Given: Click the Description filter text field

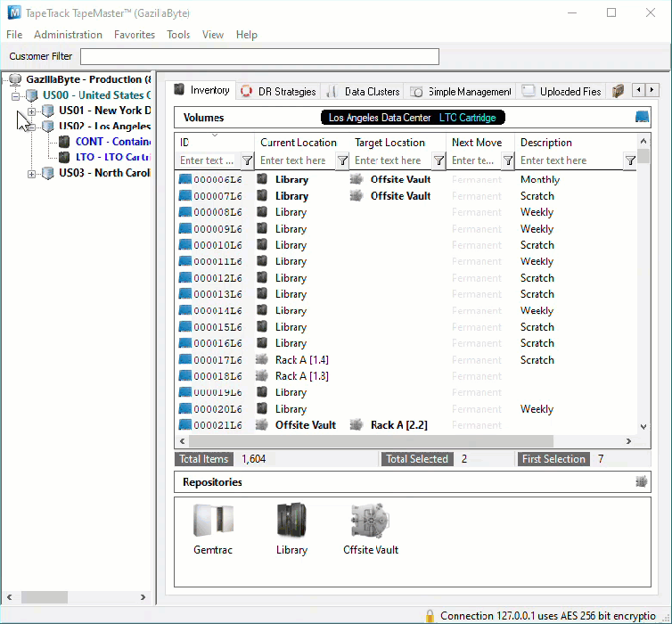Looking at the screenshot, I should pyautogui.click(x=570, y=160).
